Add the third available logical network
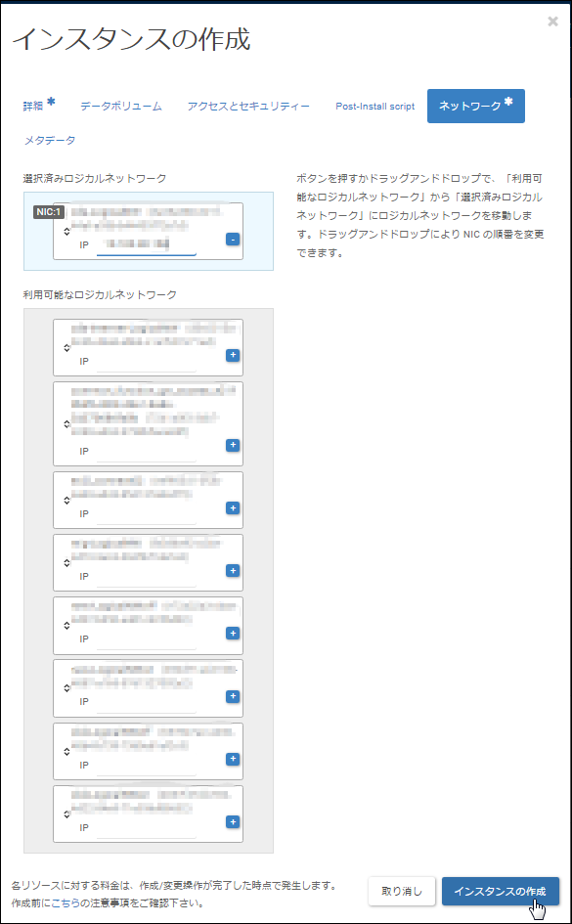Screen dimensions: 572x924 click(233, 508)
